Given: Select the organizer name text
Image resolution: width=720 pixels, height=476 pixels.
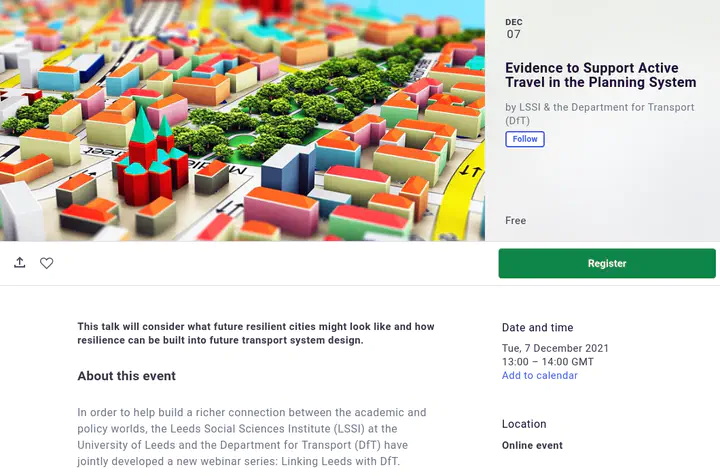Looking at the screenshot, I should click(600, 113).
